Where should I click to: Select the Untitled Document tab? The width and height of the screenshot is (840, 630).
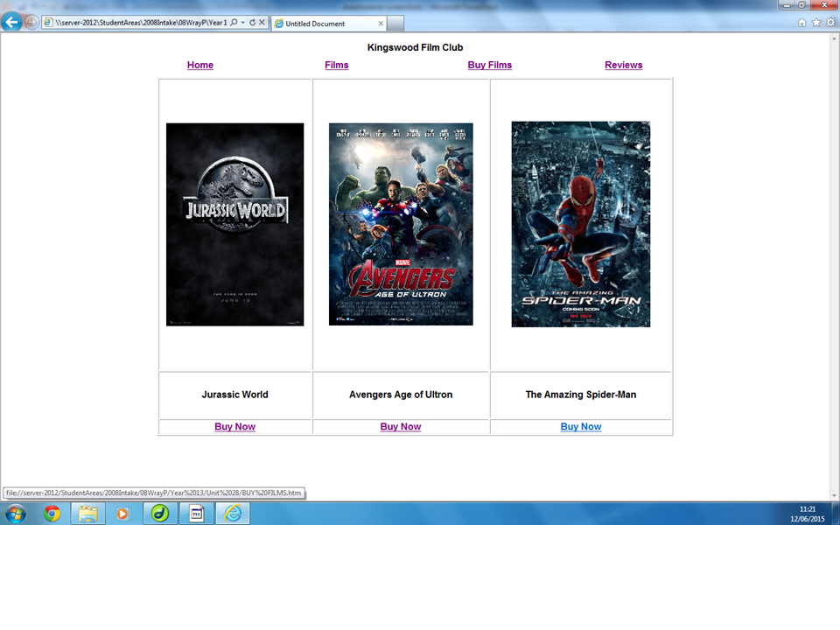[x=328, y=23]
